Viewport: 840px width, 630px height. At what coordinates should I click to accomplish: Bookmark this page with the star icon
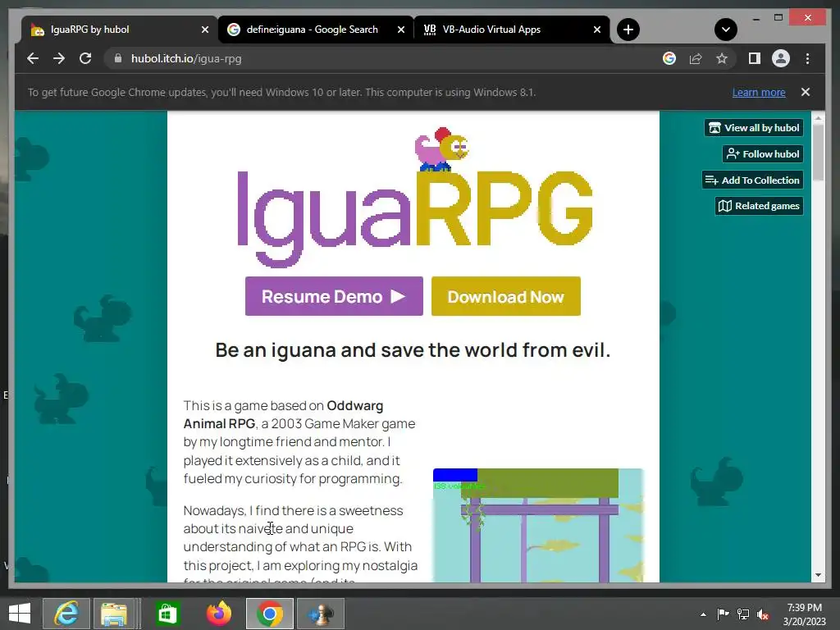(x=722, y=58)
